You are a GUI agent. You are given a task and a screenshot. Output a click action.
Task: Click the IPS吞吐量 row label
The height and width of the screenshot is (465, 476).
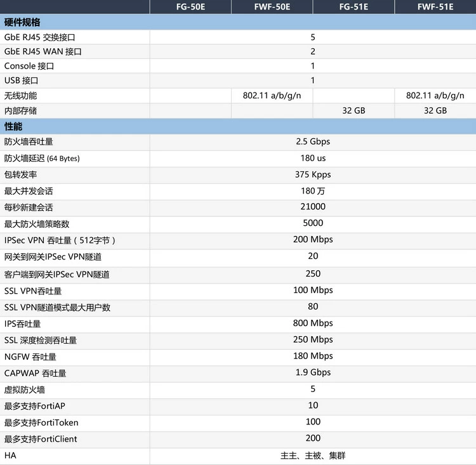click(x=22, y=324)
